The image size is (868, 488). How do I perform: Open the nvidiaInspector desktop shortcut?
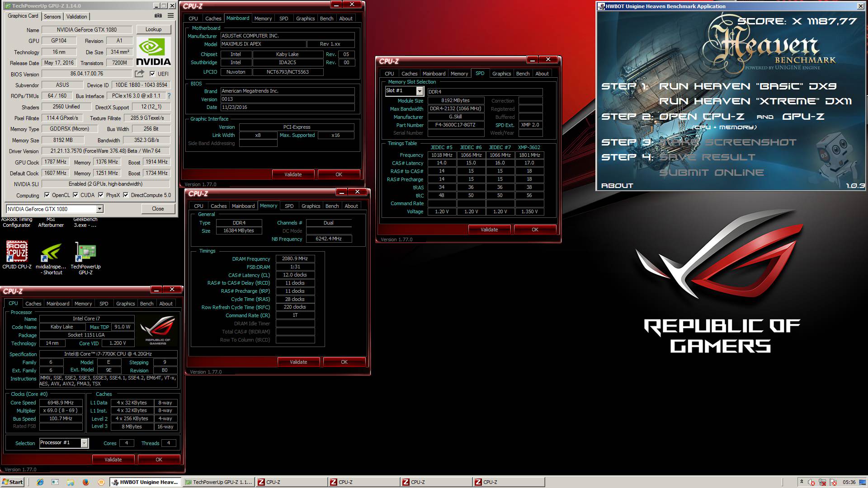pos(51,259)
